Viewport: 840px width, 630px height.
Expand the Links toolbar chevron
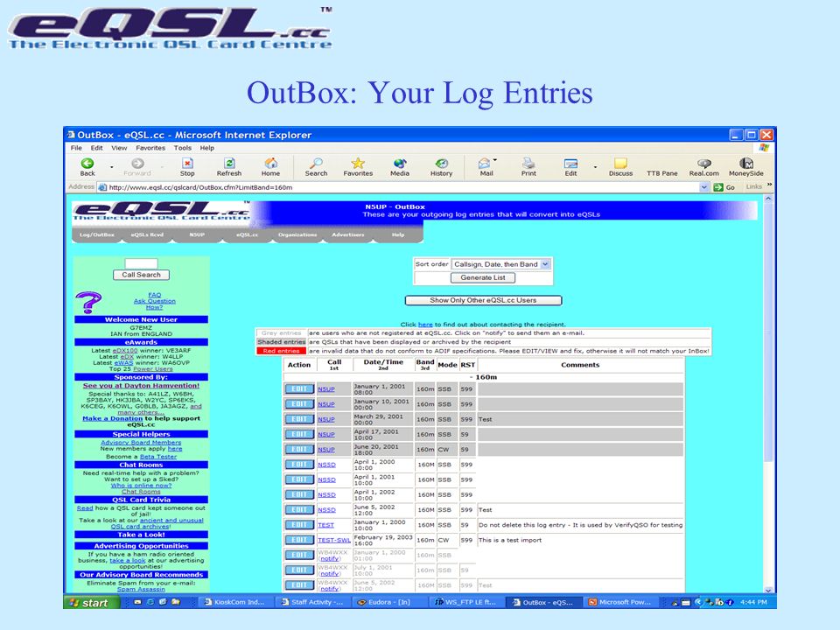pyautogui.click(x=770, y=185)
